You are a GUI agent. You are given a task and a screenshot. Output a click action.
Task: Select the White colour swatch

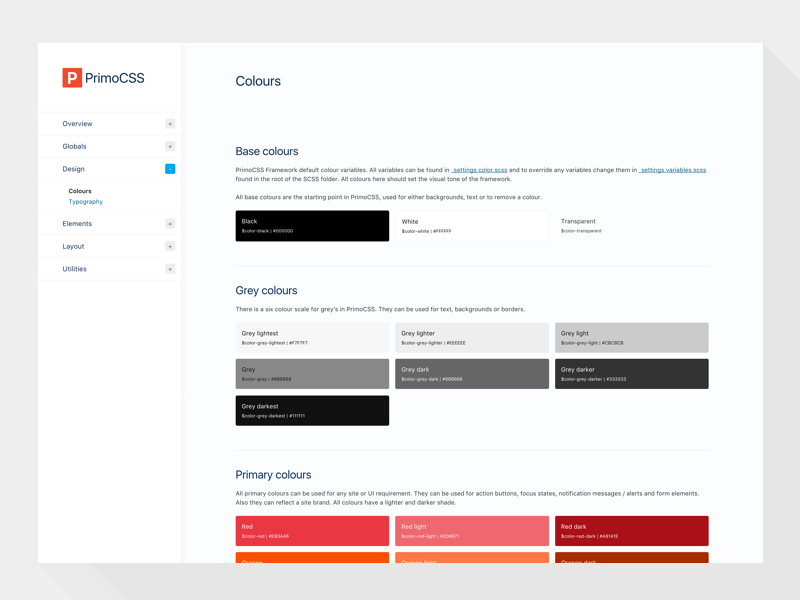(x=472, y=226)
